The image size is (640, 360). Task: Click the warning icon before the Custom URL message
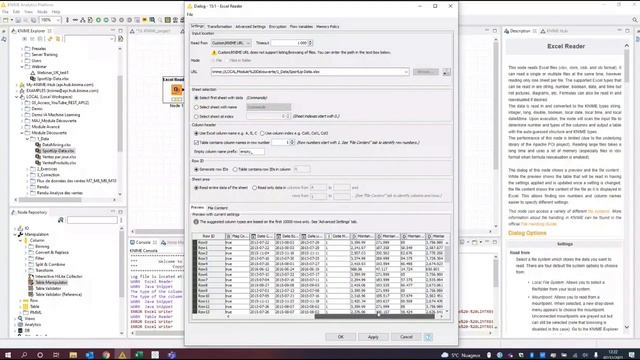click(x=214, y=52)
